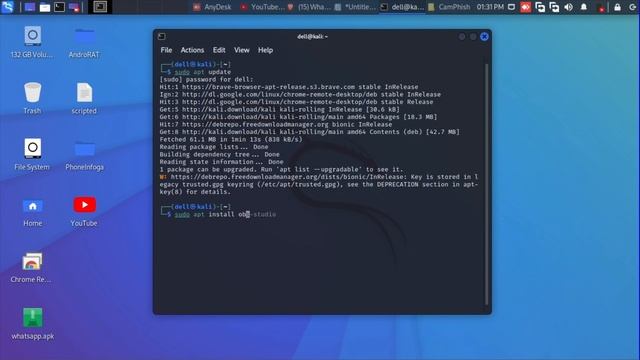
Task: Click the display tray icon beside clock
Action: [x=511, y=7]
